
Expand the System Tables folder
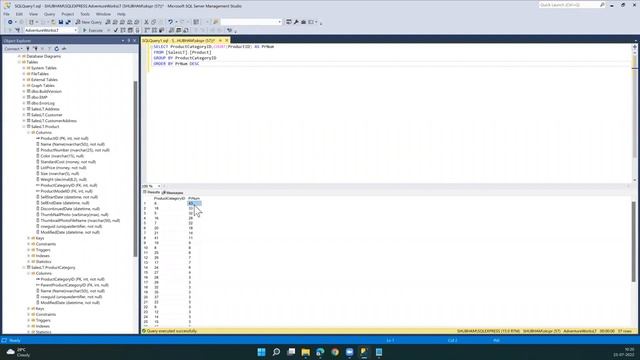pyautogui.click(x=24, y=68)
